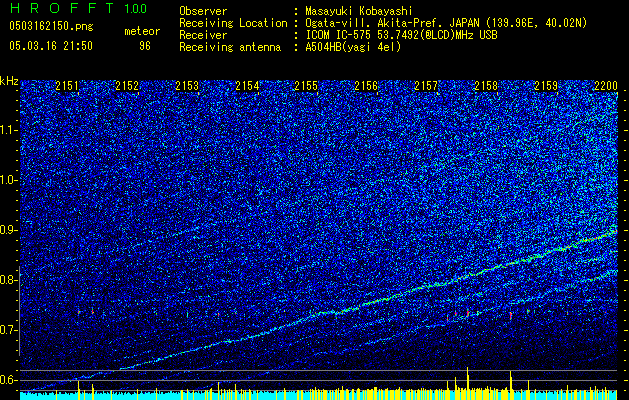
Task: Click the gray vertical range bar beside 0.8 kHz
Action: [19, 311]
